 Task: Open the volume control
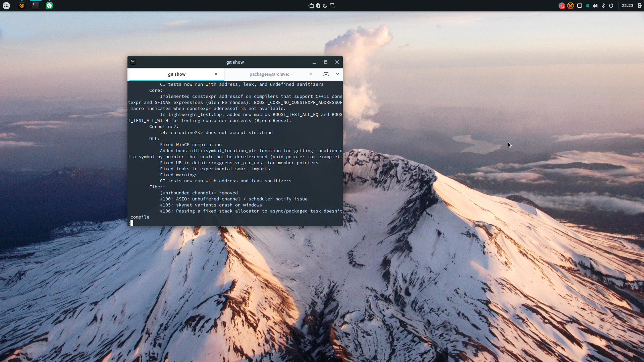pyautogui.click(x=595, y=6)
